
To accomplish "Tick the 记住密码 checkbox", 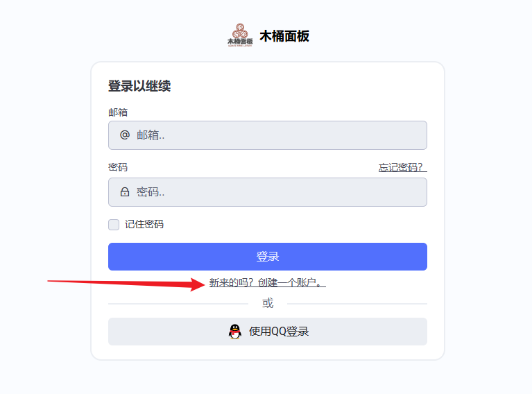I will (x=114, y=225).
